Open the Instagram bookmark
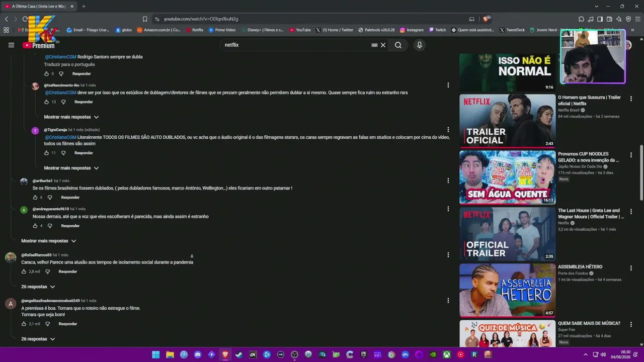644x362 pixels. 412,30
